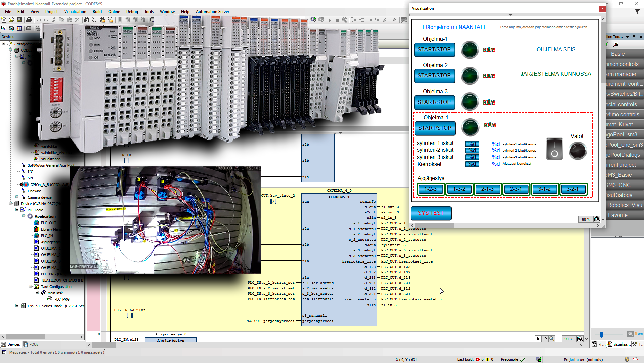Open the editor zoom dropdown beside 90 %
This screenshot has width=644, height=363.
pos(587,339)
